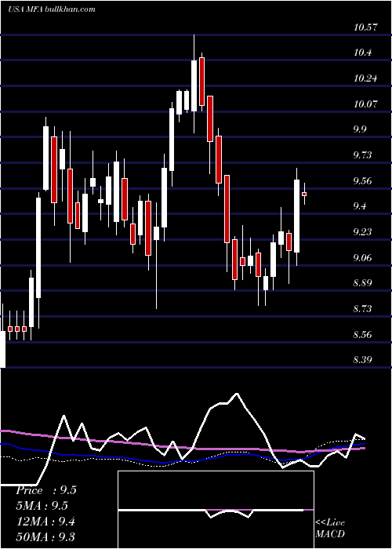Click the 9.4 price axis label
The height and width of the screenshot is (549, 392).
point(359,206)
